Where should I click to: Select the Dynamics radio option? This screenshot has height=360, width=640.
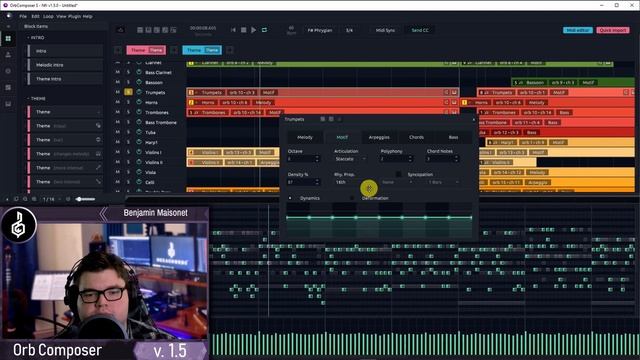[290, 198]
